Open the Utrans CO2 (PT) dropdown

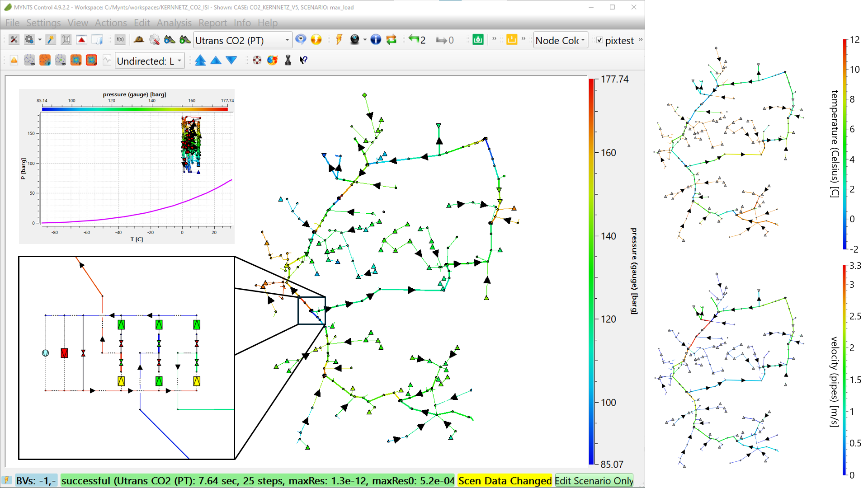click(x=243, y=40)
